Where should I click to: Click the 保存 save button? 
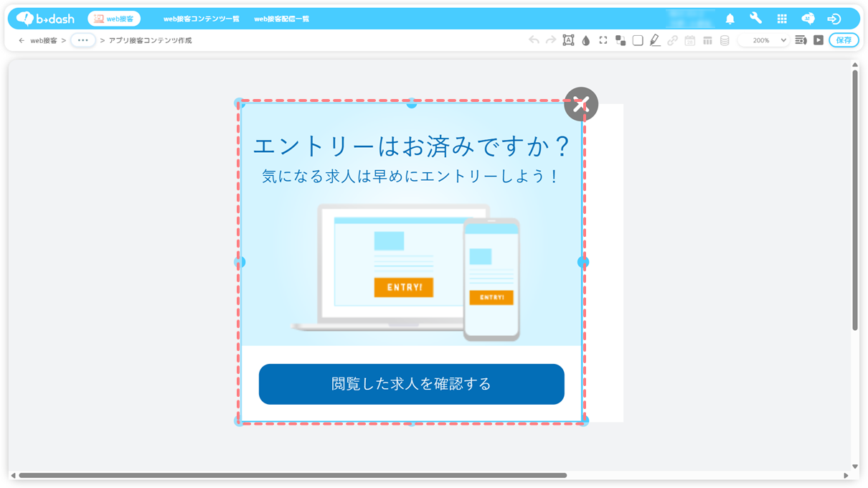[x=844, y=40]
